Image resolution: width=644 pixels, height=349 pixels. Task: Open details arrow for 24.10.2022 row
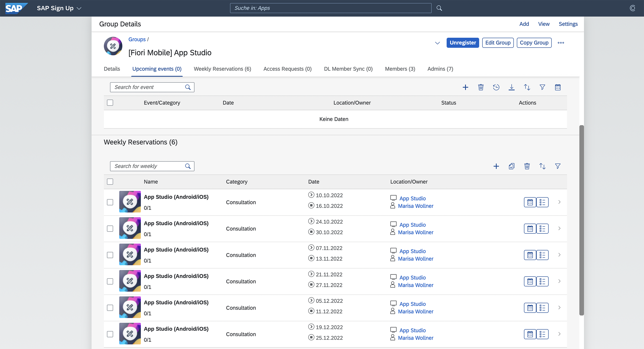[x=559, y=229]
